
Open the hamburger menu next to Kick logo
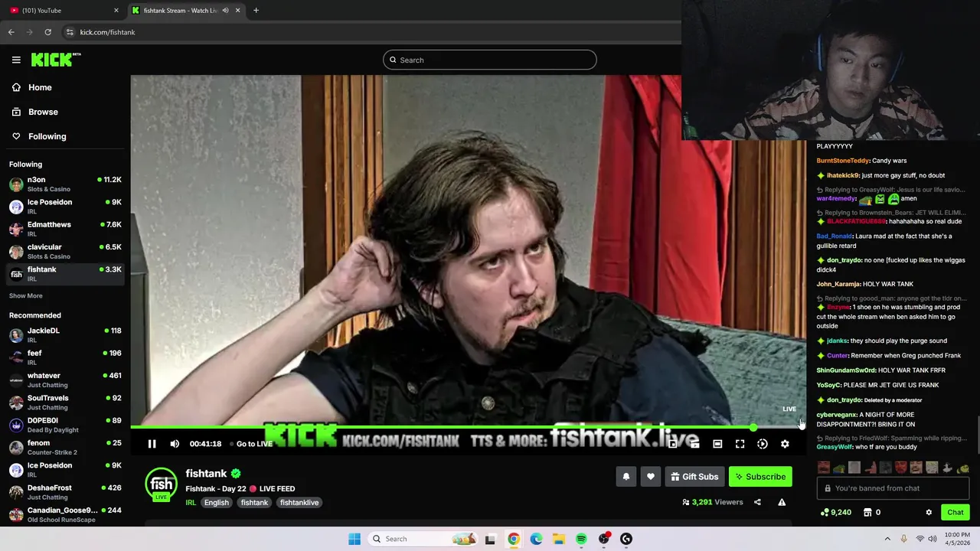[16, 60]
